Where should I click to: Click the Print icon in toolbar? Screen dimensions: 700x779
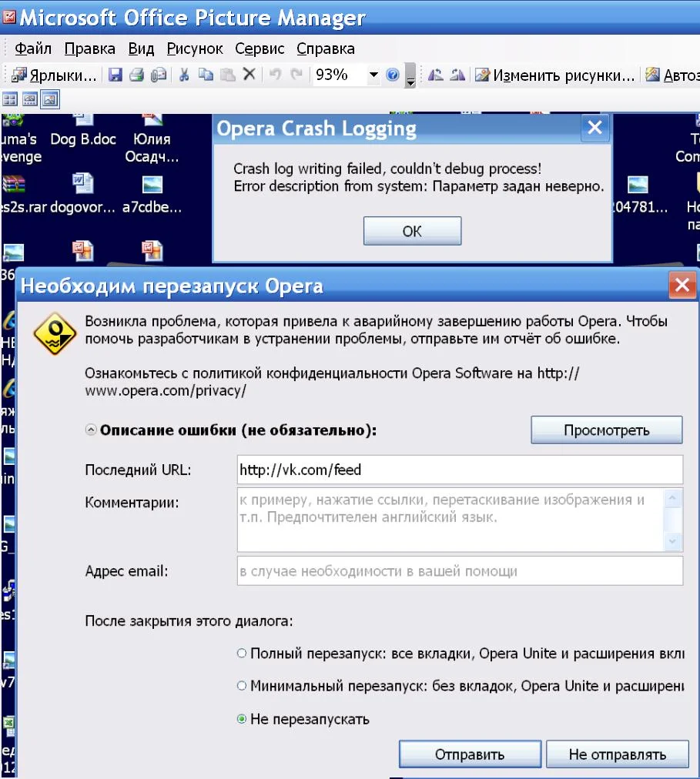pyautogui.click(x=137, y=75)
